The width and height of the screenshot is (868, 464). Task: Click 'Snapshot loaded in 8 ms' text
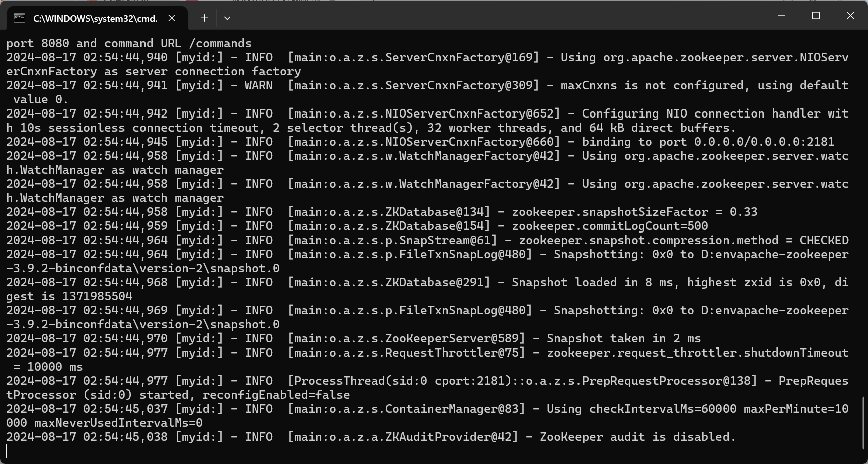592,282
